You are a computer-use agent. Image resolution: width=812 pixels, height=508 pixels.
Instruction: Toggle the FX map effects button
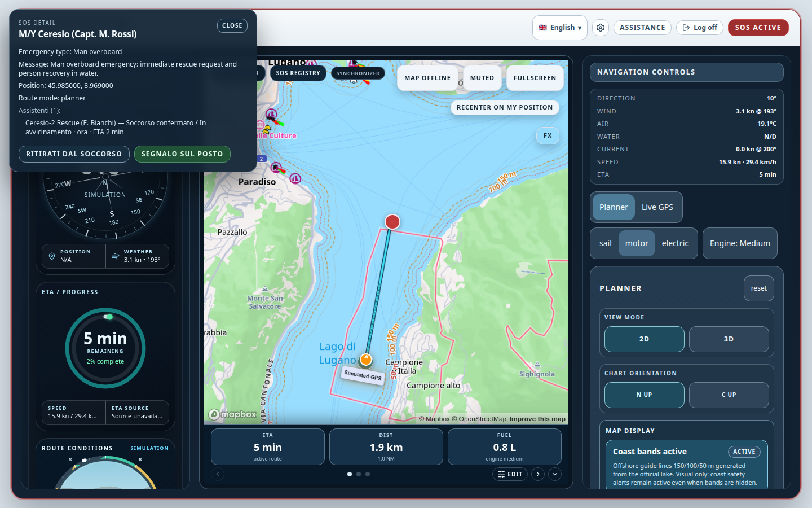548,135
